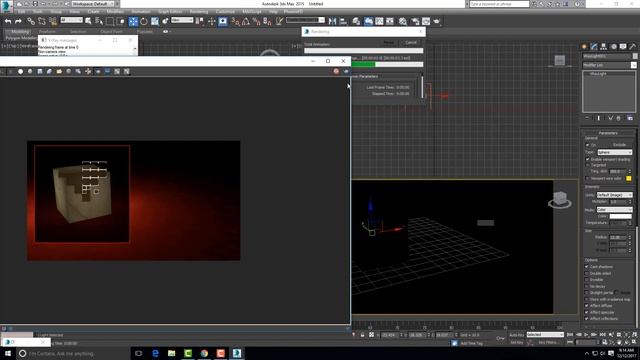The height and width of the screenshot is (360, 640).
Task: Open the Motion command panel tab
Action: coord(613,47)
